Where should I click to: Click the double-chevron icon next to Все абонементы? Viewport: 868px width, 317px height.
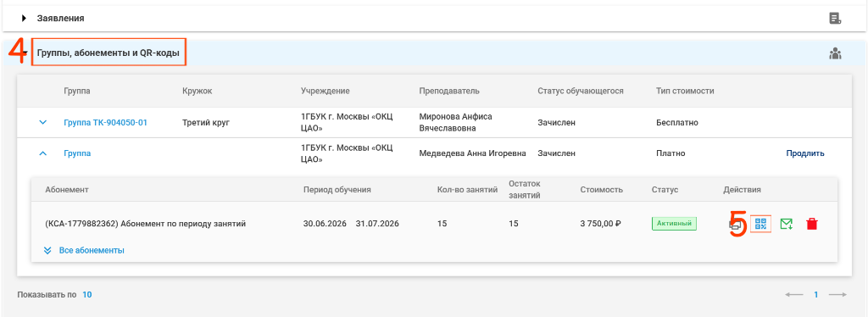point(47,250)
